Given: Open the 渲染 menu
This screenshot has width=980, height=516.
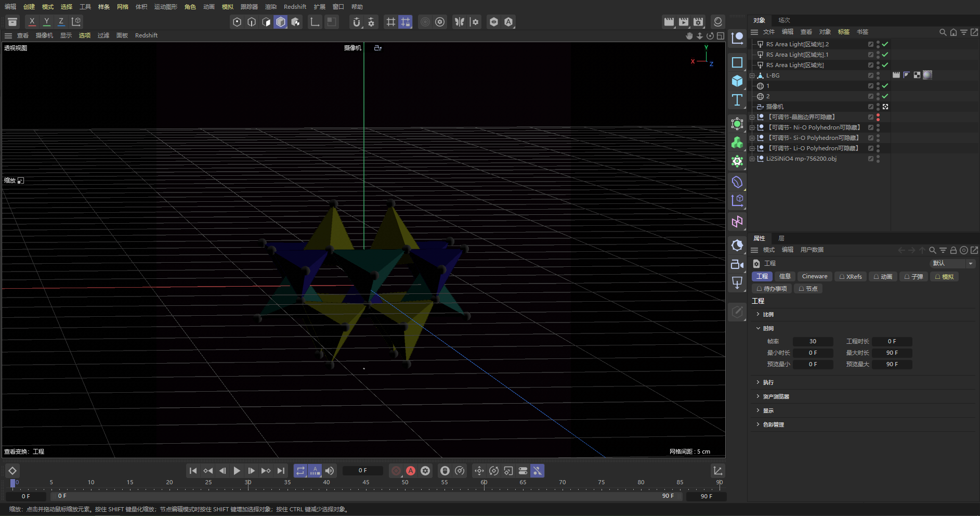Looking at the screenshot, I should (x=271, y=7).
